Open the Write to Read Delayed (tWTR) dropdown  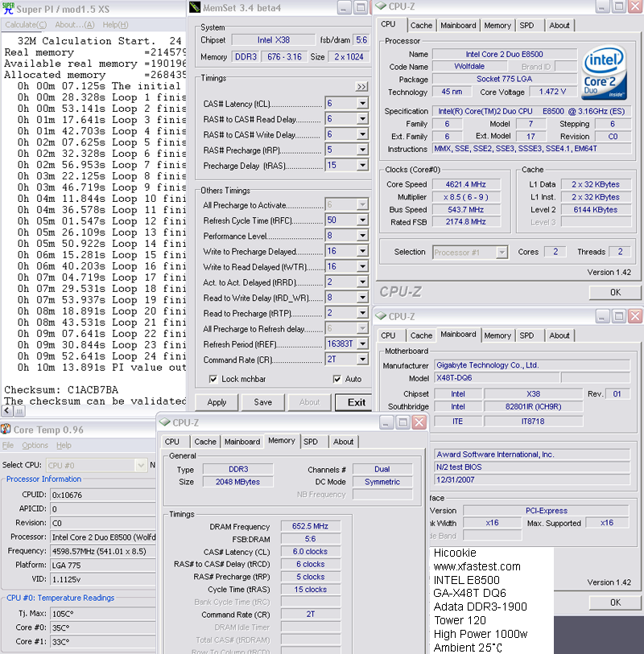[x=362, y=266]
